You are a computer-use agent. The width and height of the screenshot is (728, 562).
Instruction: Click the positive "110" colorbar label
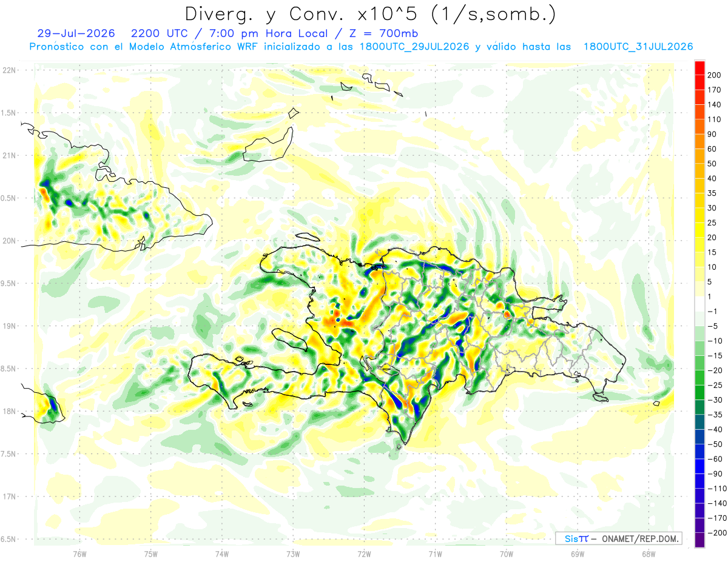(715, 119)
